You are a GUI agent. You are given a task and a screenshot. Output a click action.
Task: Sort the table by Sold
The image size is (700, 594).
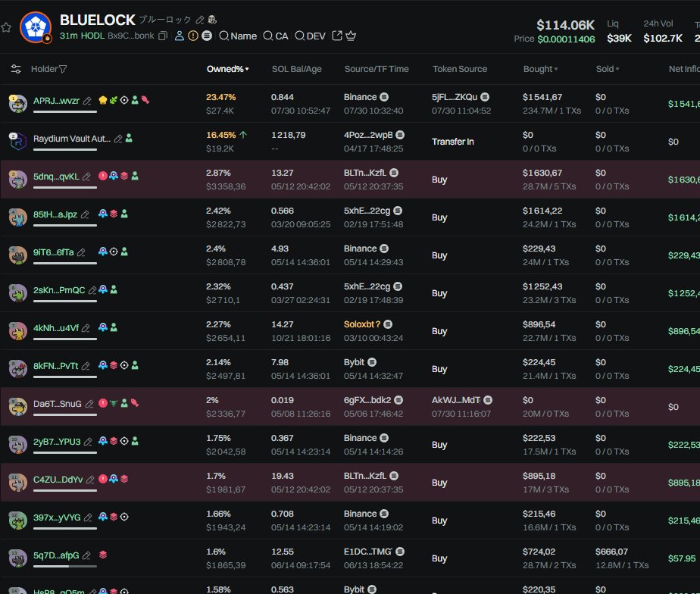pyautogui.click(x=608, y=69)
